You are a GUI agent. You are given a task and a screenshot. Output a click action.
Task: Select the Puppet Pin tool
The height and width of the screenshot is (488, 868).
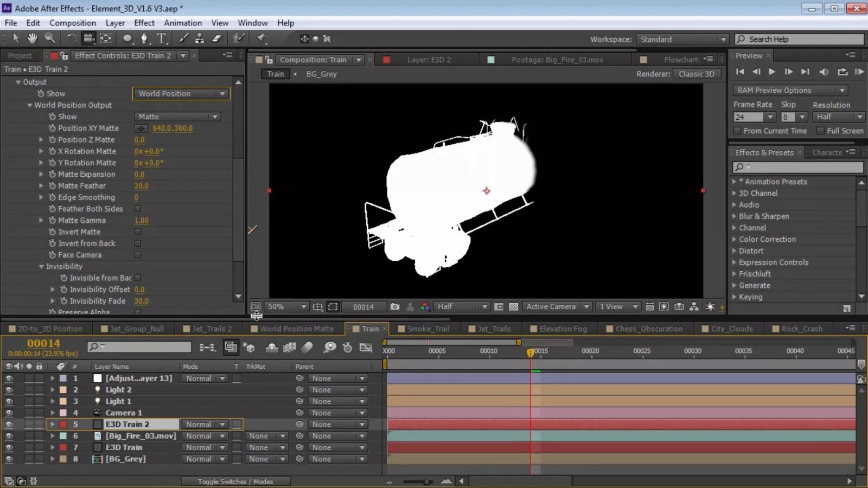[261, 38]
